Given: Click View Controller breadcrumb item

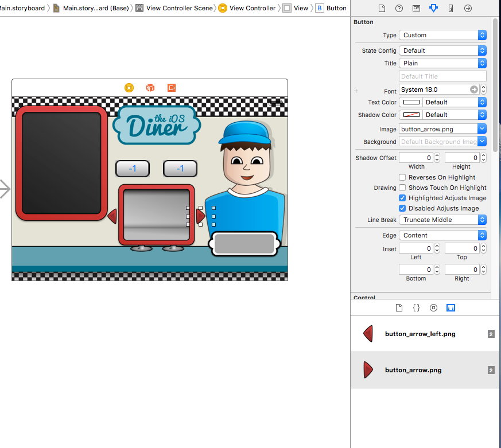Looking at the screenshot, I should tap(247, 8).
